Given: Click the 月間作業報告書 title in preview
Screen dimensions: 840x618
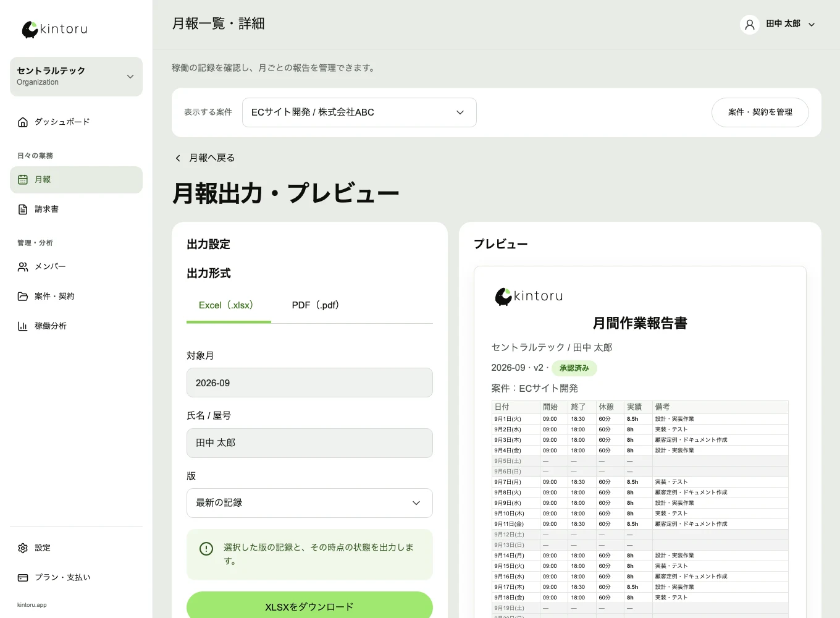Looking at the screenshot, I should pos(640,323).
